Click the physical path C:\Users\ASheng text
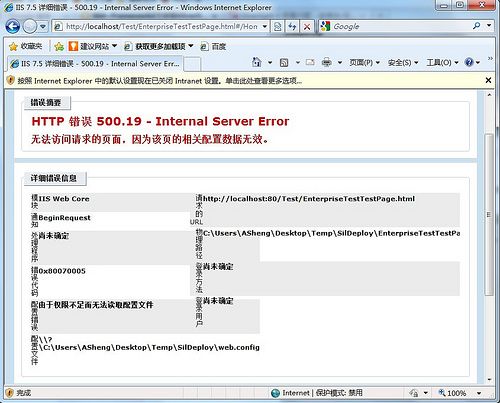The width and height of the screenshot is (500, 403). point(331,233)
